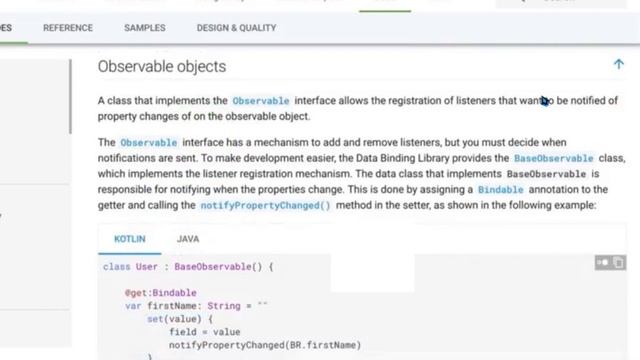This screenshot has height=360, width=640.
Task: Click the left sidebar scrollbar
Action: [x=70, y=96]
